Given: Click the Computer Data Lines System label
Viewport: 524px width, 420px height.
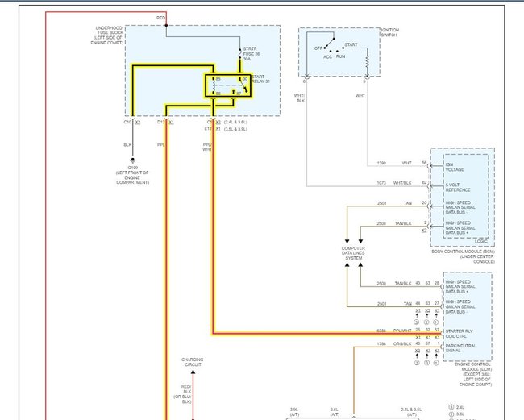Looking at the screenshot, I should coord(354,253).
